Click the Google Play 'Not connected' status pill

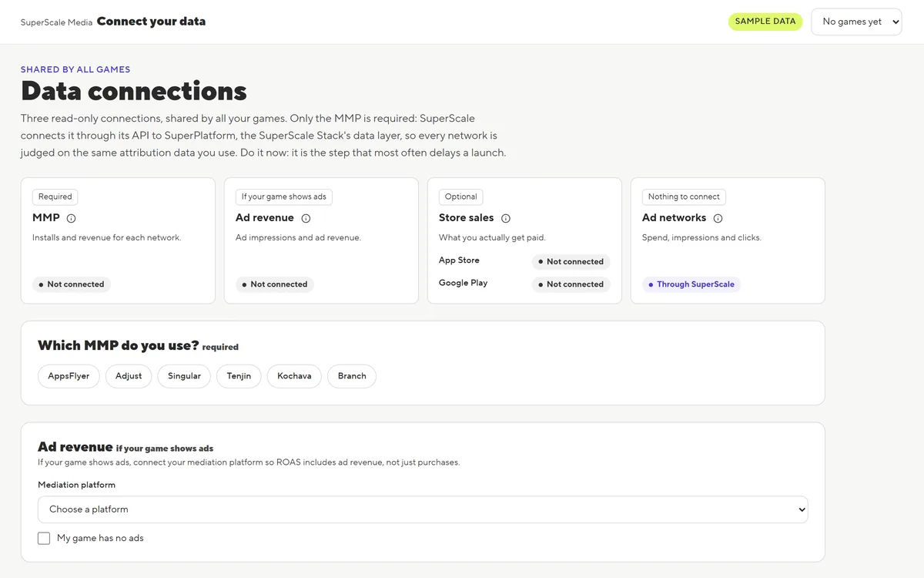pos(571,284)
